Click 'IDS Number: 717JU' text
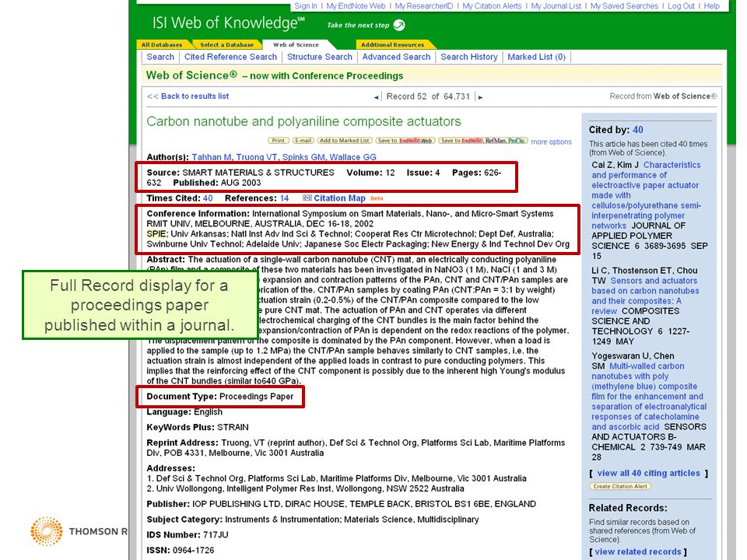The width and height of the screenshot is (747, 560). [x=188, y=535]
